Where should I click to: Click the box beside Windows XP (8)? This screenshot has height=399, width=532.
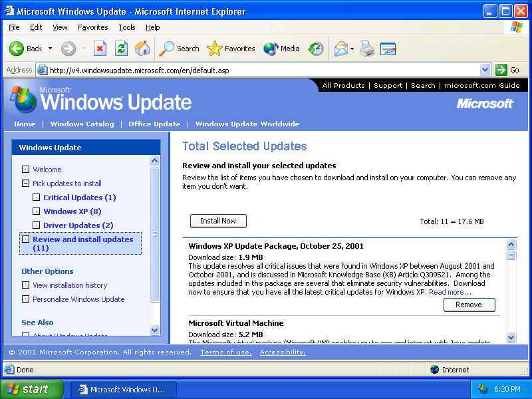click(36, 211)
